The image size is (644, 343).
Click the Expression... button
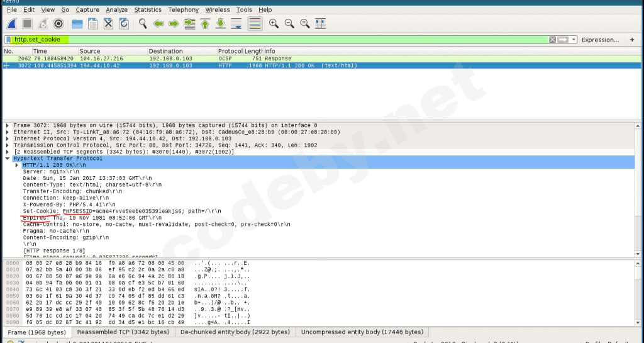pyautogui.click(x=600, y=40)
